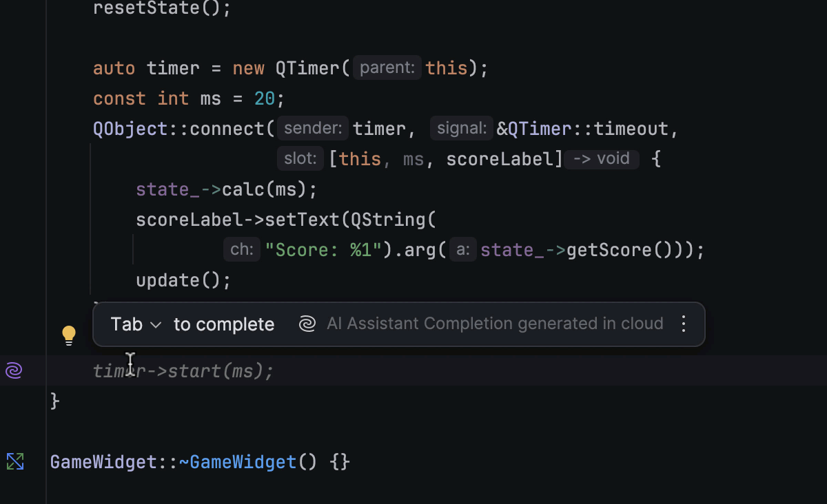This screenshot has height=504, width=827.
Task: Click 'scoreLabel->setText(QString(' line
Action: [286, 220]
